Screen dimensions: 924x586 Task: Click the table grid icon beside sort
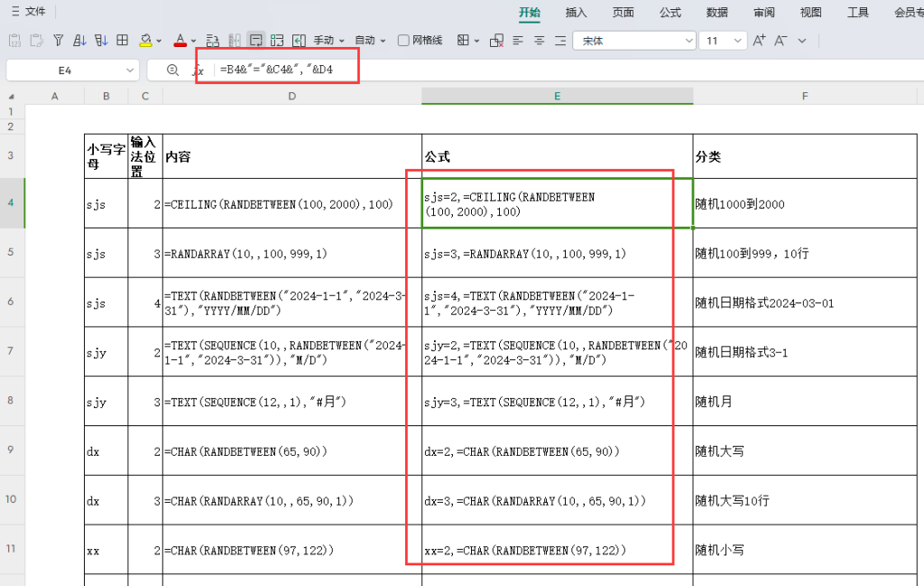(123, 40)
